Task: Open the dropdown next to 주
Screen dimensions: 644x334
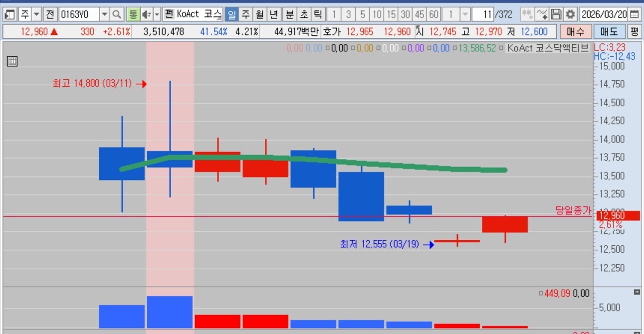Action: [36, 14]
